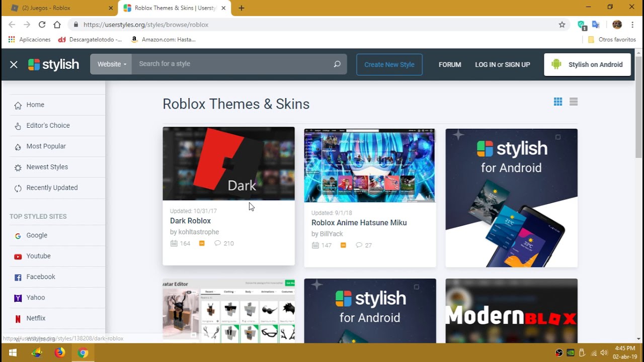Open the Website search filter dropdown
The image size is (644, 362).
111,64
